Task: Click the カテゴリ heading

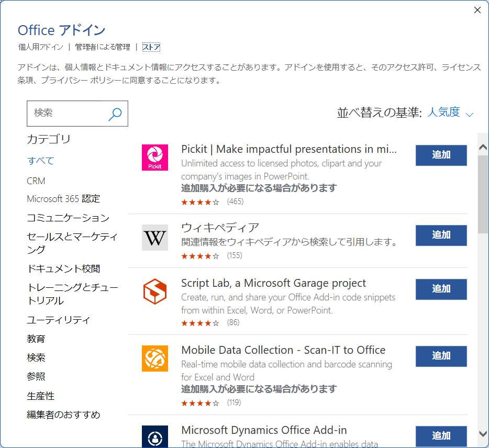Action: (49, 139)
